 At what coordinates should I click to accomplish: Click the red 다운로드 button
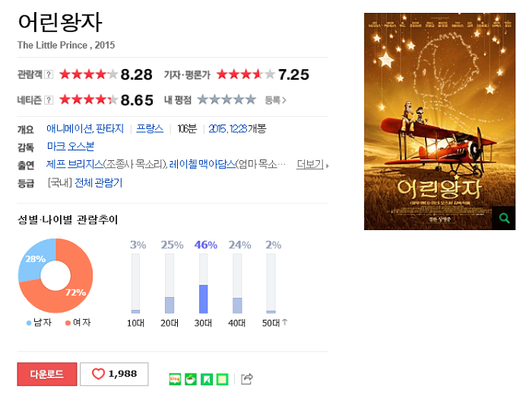coord(47,374)
